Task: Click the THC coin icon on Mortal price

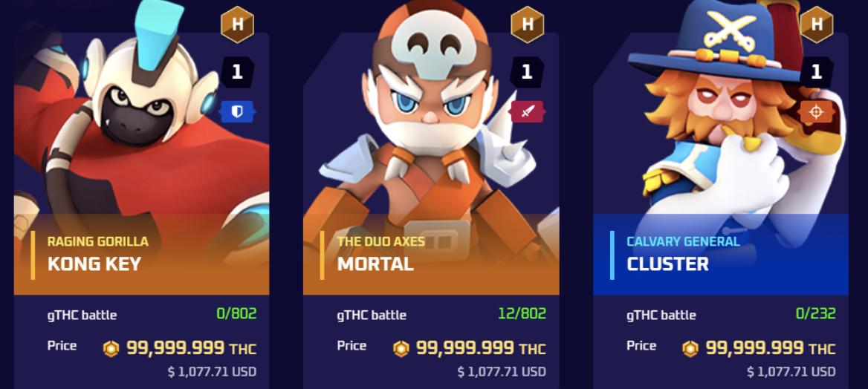Action: (x=401, y=349)
